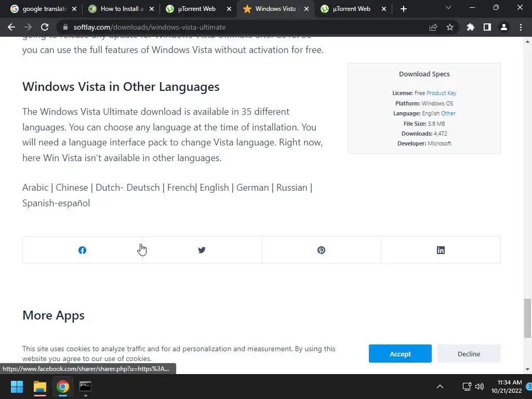Accept the cookies notice
532x399 pixels.
click(400, 353)
